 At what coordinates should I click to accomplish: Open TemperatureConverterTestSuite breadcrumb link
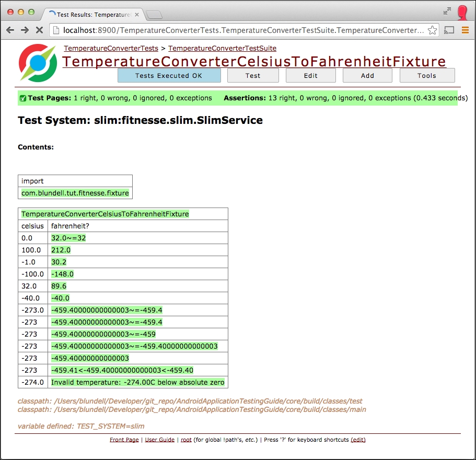tap(222, 48)
